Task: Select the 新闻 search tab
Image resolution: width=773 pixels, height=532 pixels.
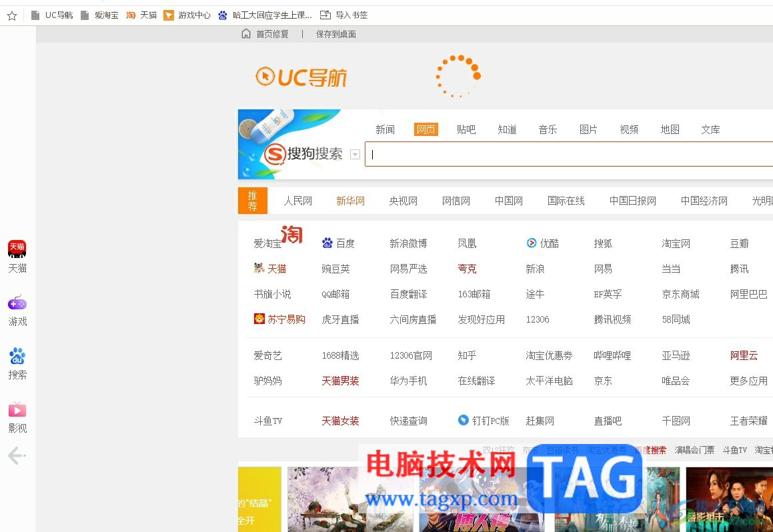Action: coord(385,129)
